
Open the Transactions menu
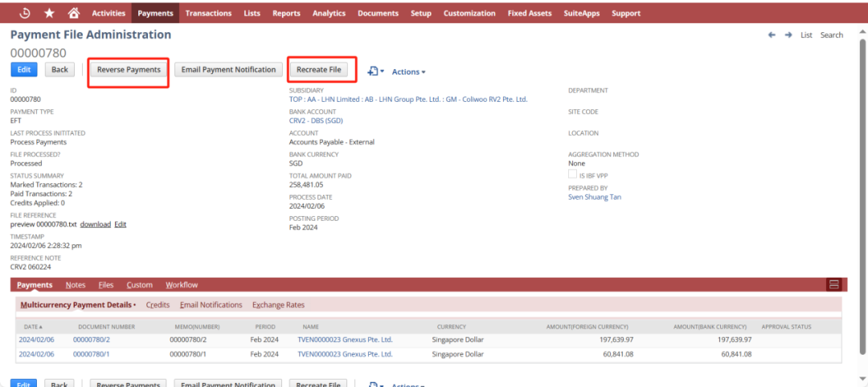[209, 13]
